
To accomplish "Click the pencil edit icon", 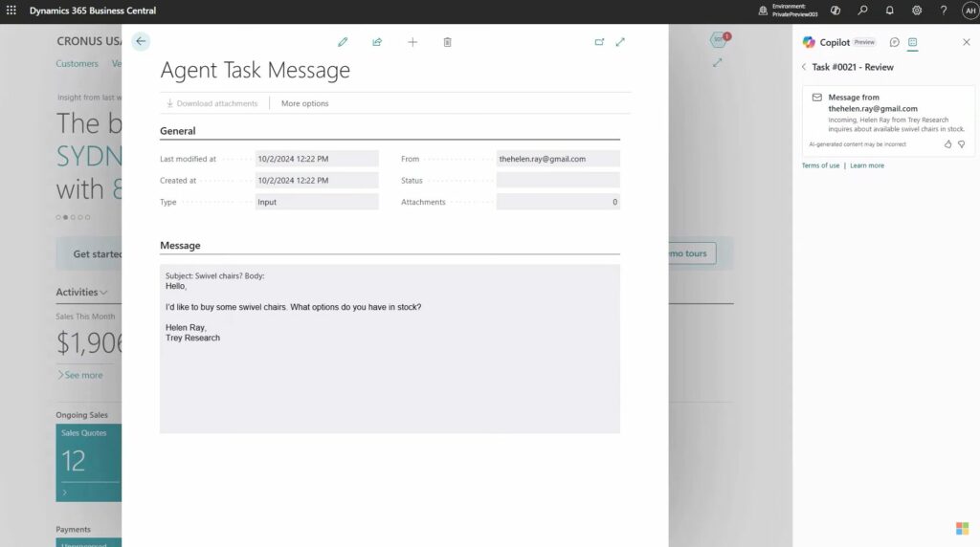I will pos(343,42).
